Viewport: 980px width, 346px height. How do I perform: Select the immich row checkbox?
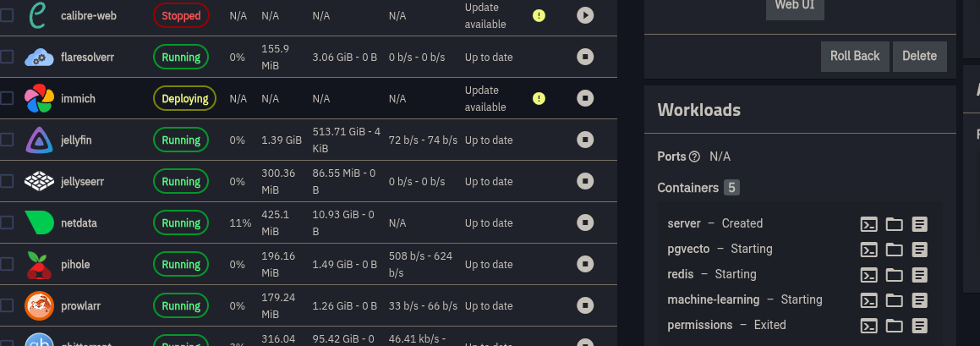7,99
